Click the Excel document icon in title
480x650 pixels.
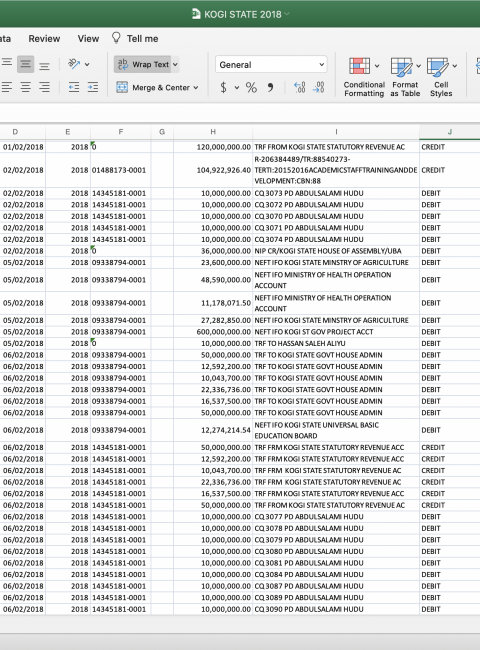point(196,14)
